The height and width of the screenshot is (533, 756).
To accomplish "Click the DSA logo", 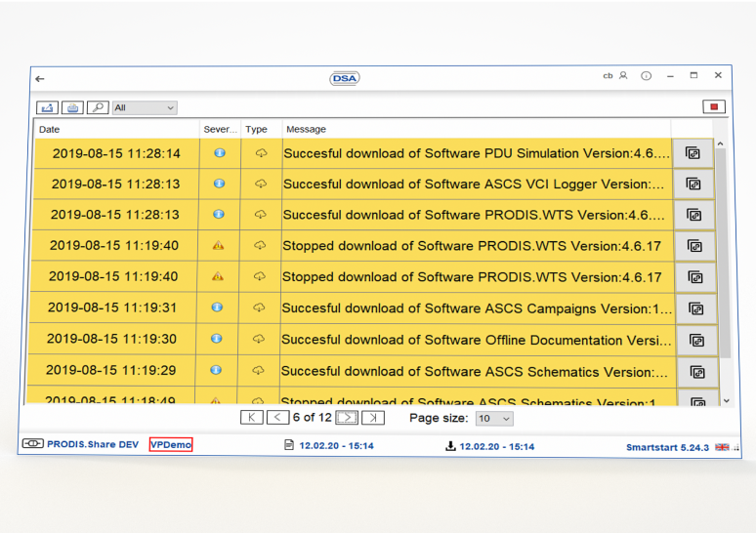I will [x=345, y=78].
